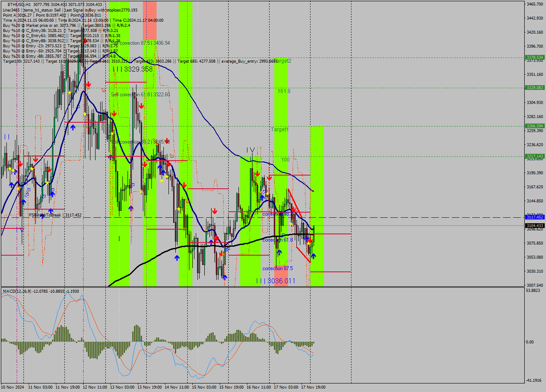The image size is (546, 392).
Task: Click the 'Sell correction 61.8 | 3322.60' label
Action: coord(140,95)
